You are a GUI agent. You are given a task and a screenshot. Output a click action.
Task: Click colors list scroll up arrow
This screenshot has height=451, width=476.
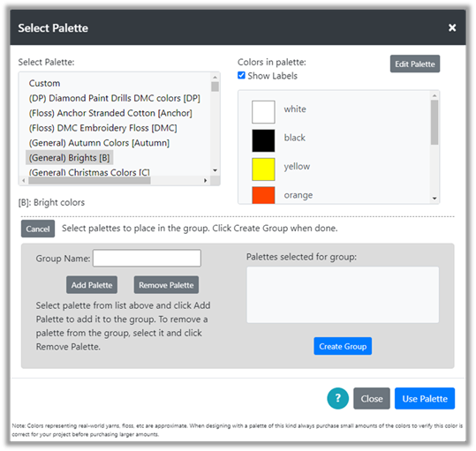pyautogui.click(x=434, y=95)
